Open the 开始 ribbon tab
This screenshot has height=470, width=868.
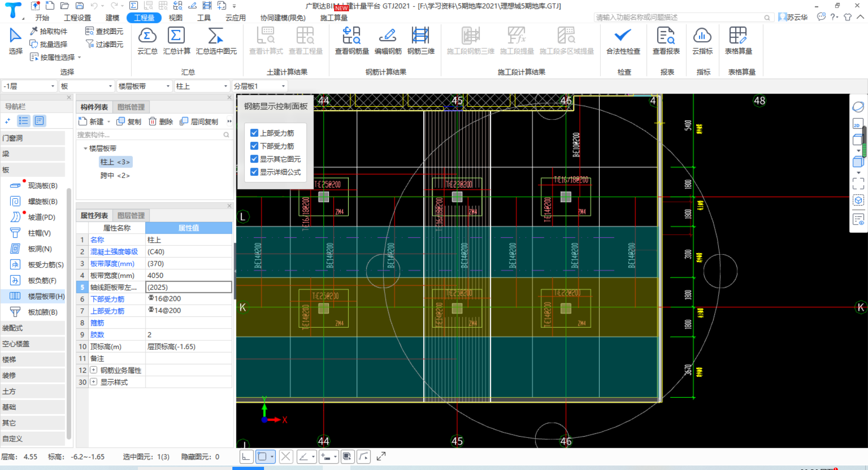tap(42, 18)
